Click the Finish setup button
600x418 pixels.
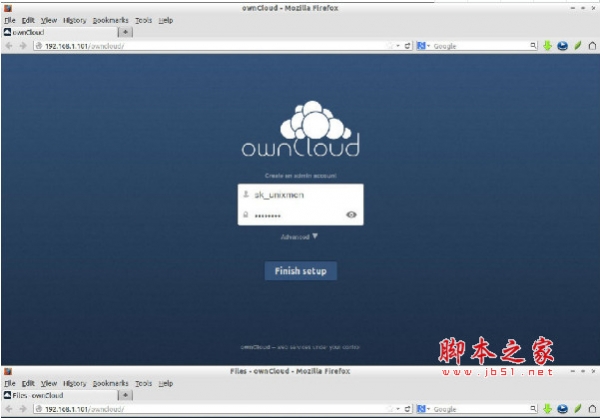coord(301,271)
